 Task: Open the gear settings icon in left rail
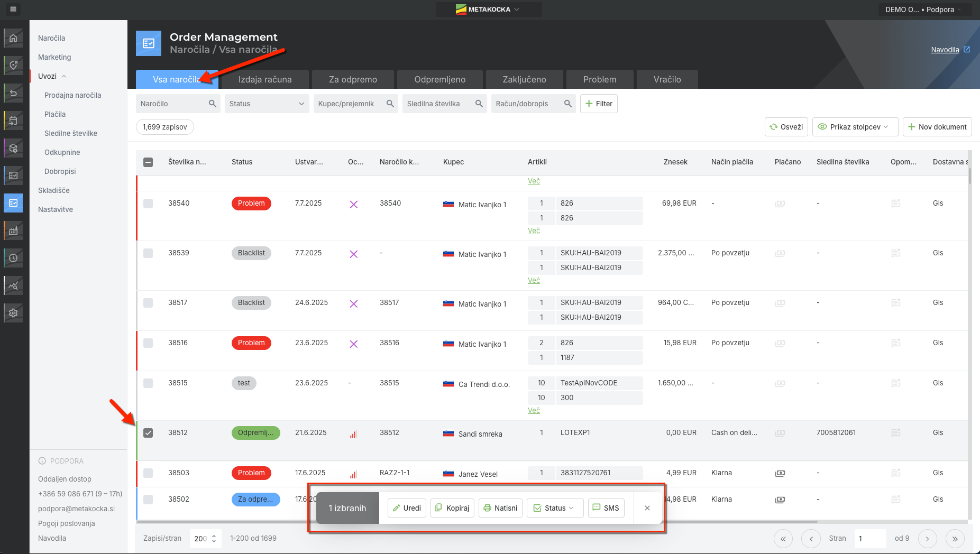click(x=13, y=313)
